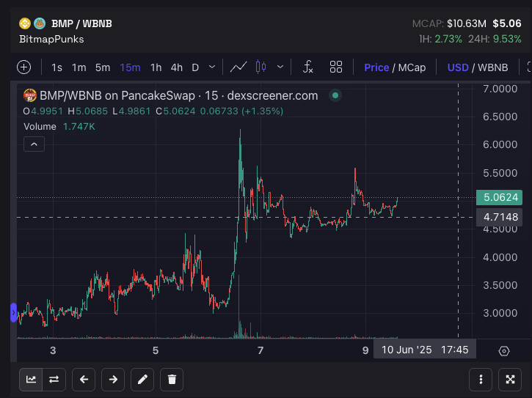Open the multi-chart layout grid icon
Screen dimensions: 532x398
click(x=336, y=67)
